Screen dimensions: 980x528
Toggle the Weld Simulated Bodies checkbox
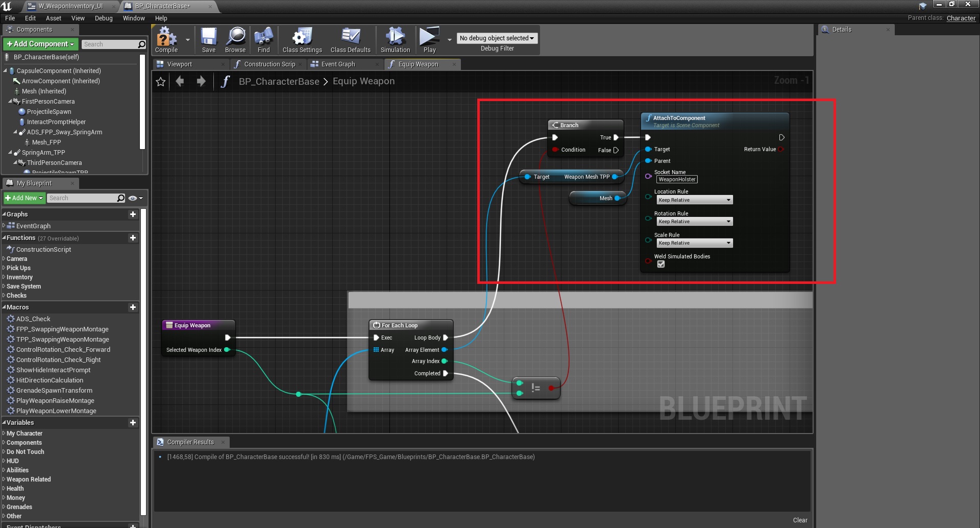661,265
